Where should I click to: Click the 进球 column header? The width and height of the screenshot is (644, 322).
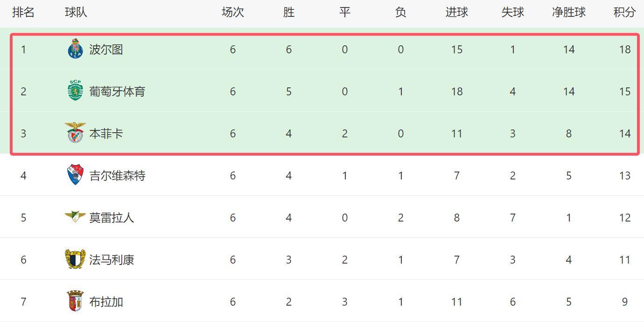(x=456, y=13)
